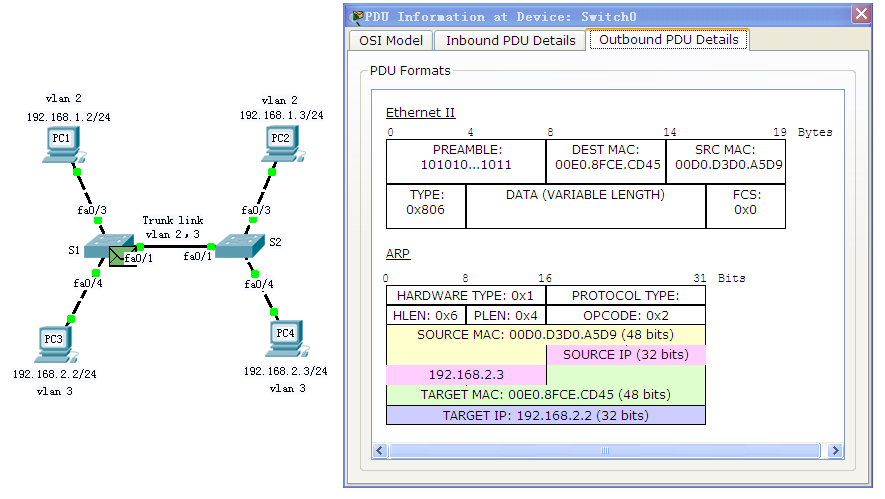Open the Inbound PDU Details tab

click(510, 41)
